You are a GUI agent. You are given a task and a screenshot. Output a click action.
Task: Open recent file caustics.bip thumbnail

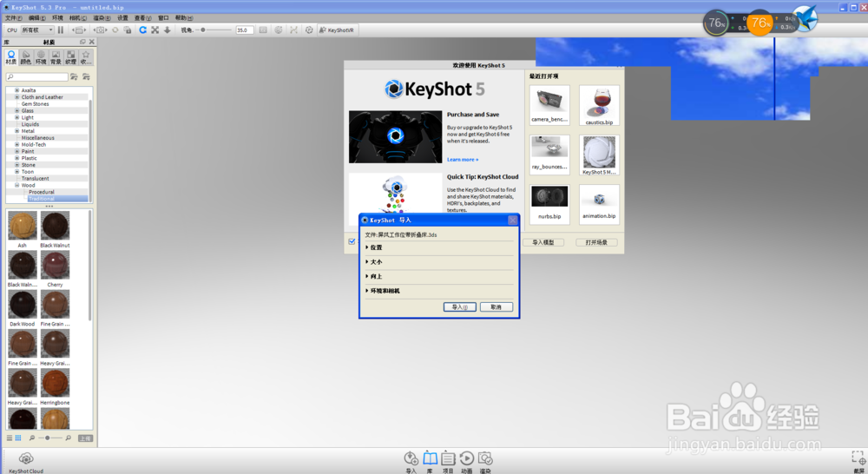[x=599, y=105]
